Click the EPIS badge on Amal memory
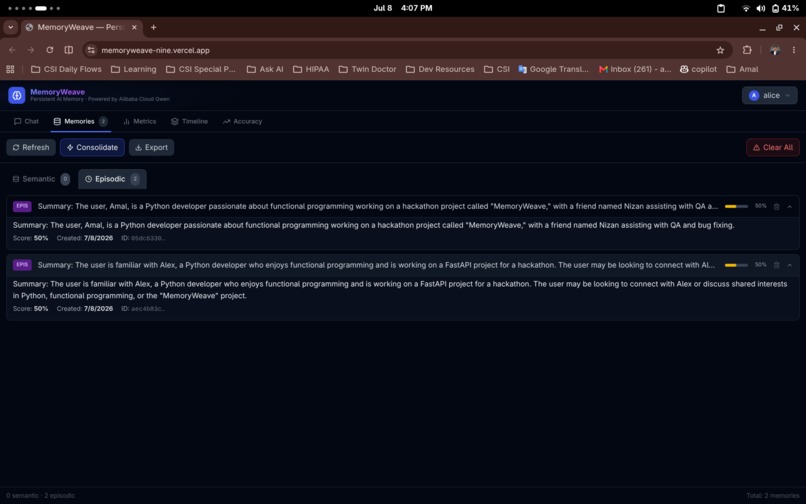This screenshot has width=806, height=504. pyautogui.click(x=22, y=206)
